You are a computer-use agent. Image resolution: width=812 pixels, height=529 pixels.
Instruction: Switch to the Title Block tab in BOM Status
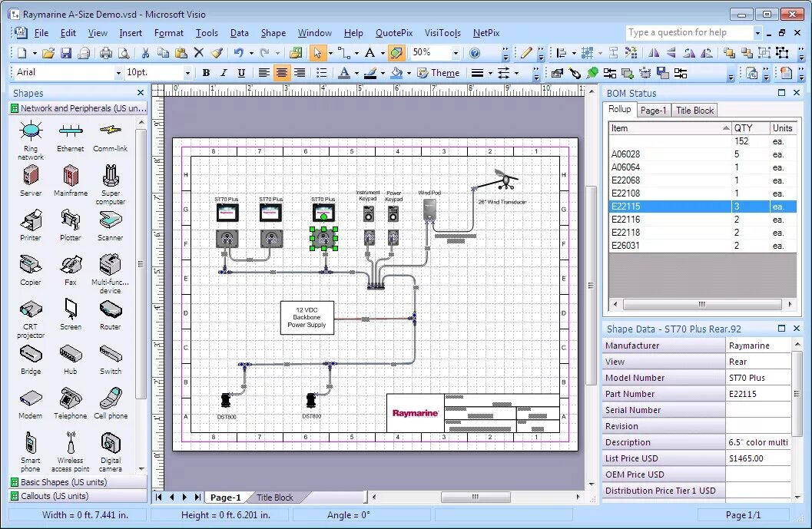coord(694,111)
